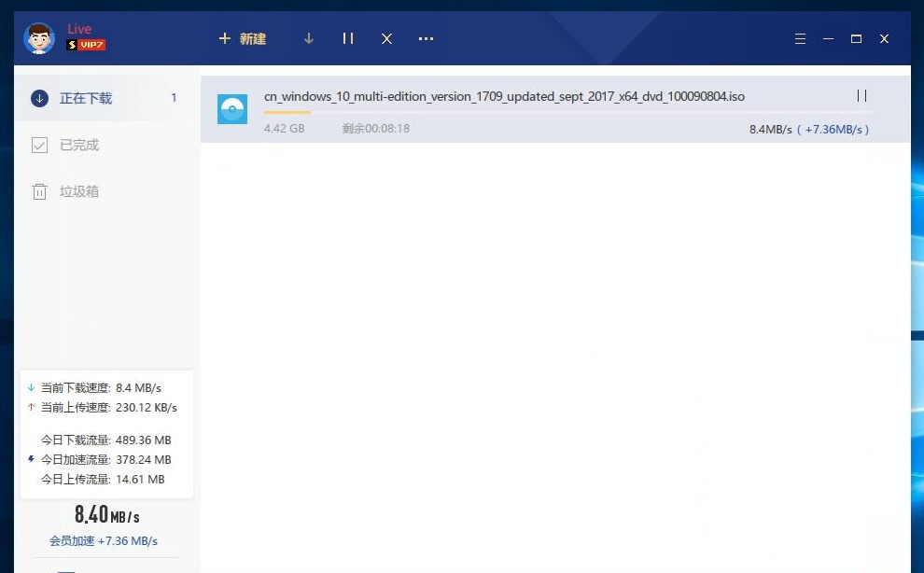Screen dimensions: 924x573
Task: Click the completed checkmark icon in sidebar
Action: coord(39,145)
